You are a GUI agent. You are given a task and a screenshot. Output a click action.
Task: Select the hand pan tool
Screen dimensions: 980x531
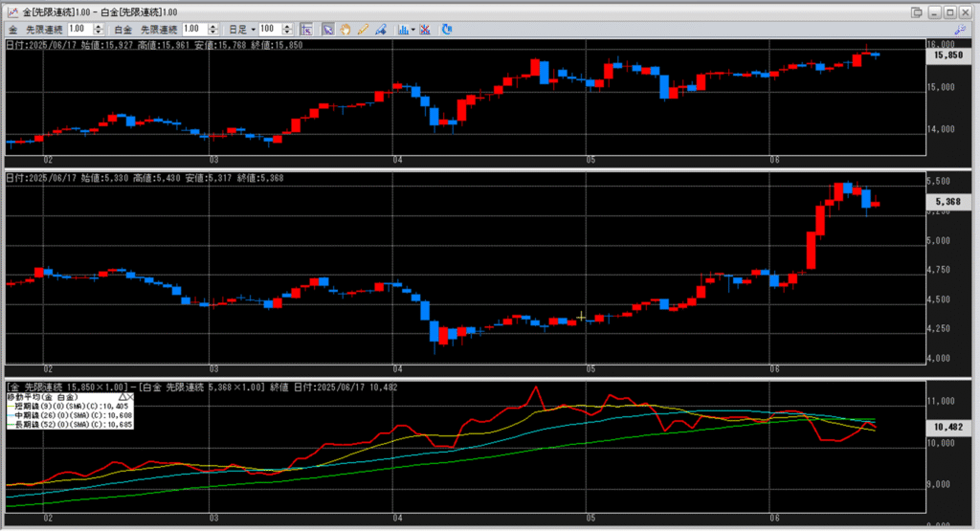(x=345, y=30)
